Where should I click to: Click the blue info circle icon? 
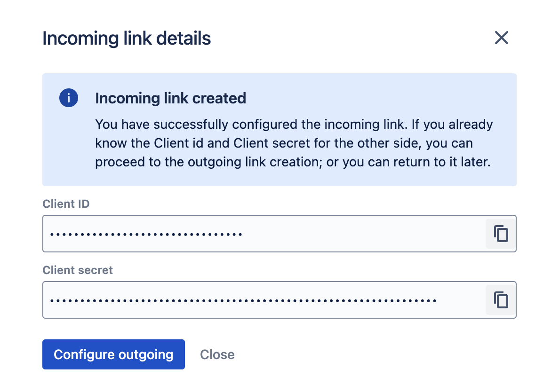coord(68,98)
